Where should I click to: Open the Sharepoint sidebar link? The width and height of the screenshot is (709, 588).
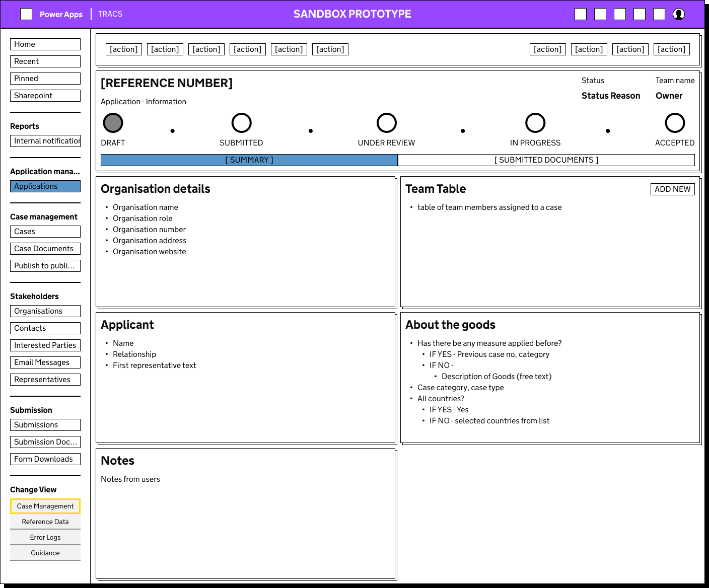tap(45, 96)
